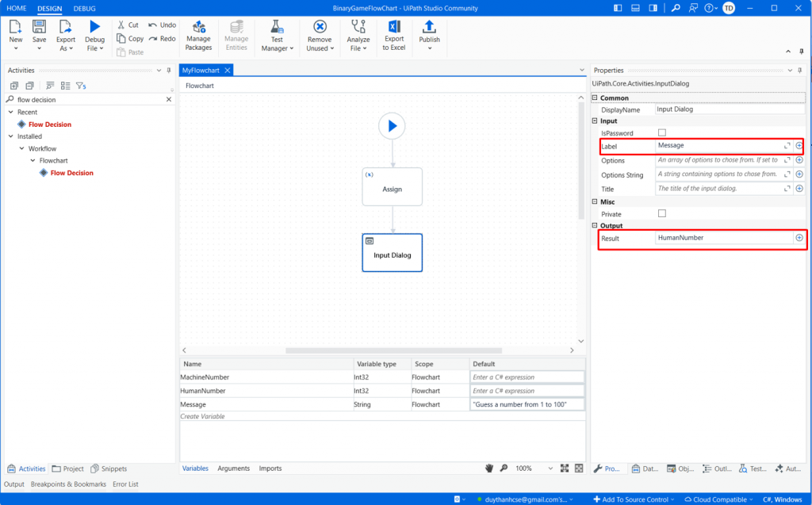The width and height of the screenshot is (812, 505).
Task: Click the Result property field
Action: point(724,238)
